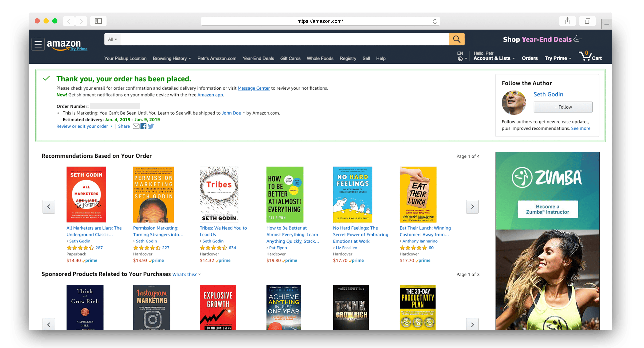Image resolution: width=644 pixels, height=348 pixels.
Task: Open Orders page
Action: coord(529,58)
